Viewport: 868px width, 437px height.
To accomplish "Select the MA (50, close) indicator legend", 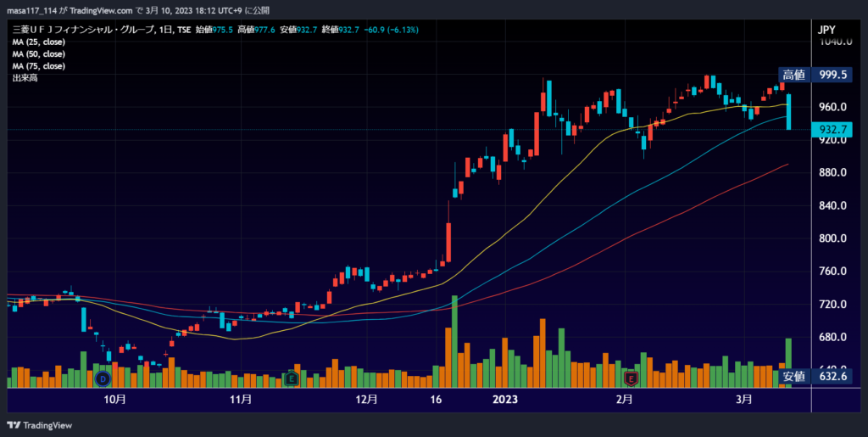I will (39, 53).
